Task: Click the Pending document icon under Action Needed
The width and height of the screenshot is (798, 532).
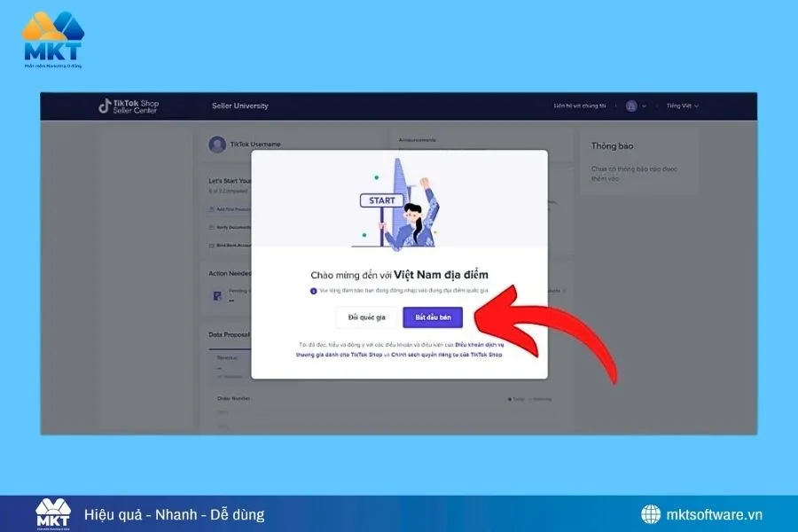Action: pyautogui.click(x=215, y=294)
